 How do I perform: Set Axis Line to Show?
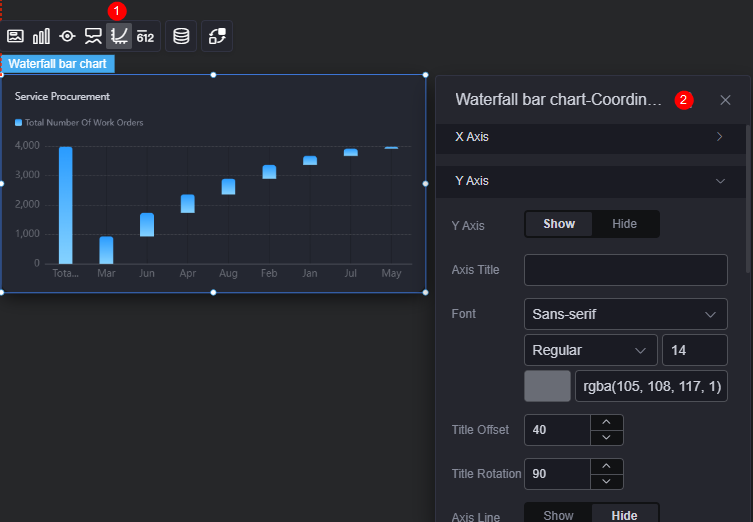558,515
